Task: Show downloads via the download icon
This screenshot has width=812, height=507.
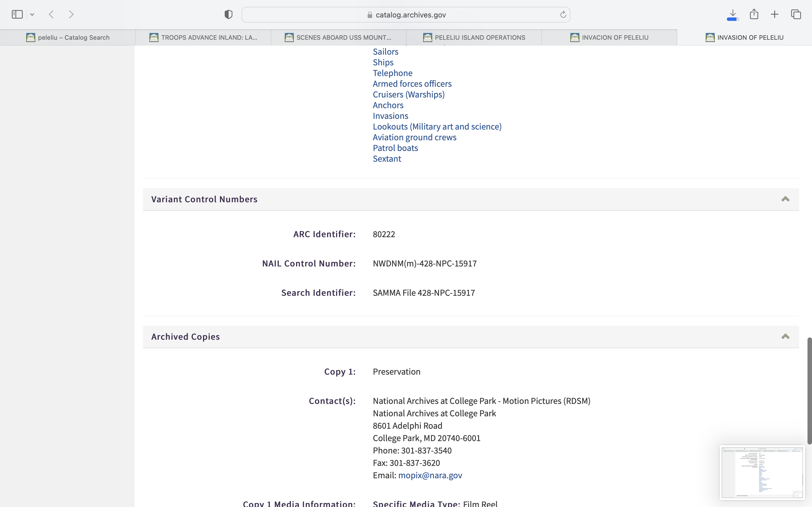Action: pos(733,14)
